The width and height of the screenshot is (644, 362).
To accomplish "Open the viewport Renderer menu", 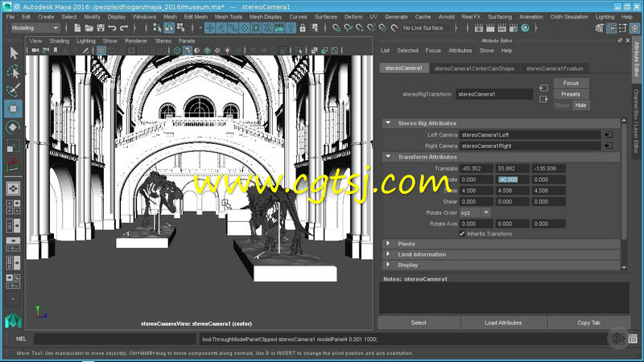I will tap(136, 41).
